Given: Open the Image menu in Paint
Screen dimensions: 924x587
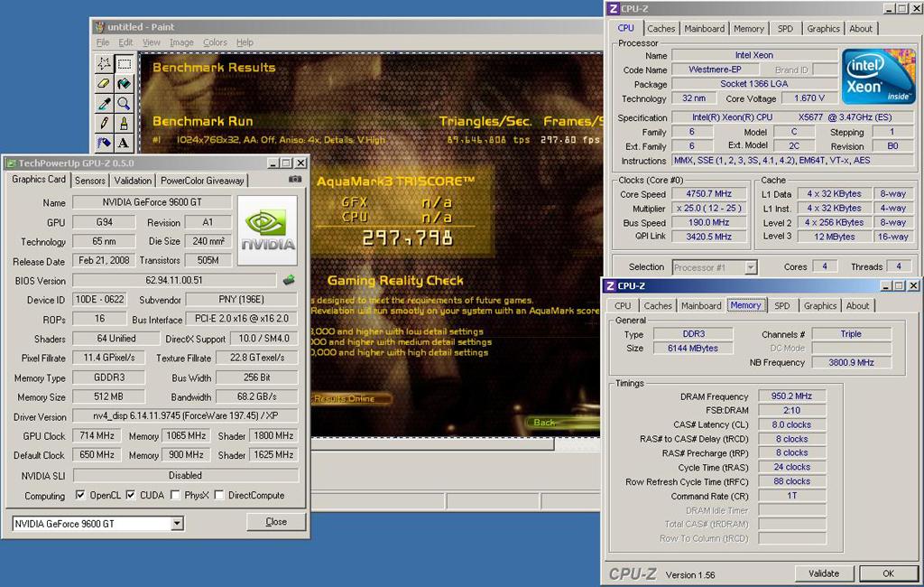Looking at the screenshot, I should point(181,42).
